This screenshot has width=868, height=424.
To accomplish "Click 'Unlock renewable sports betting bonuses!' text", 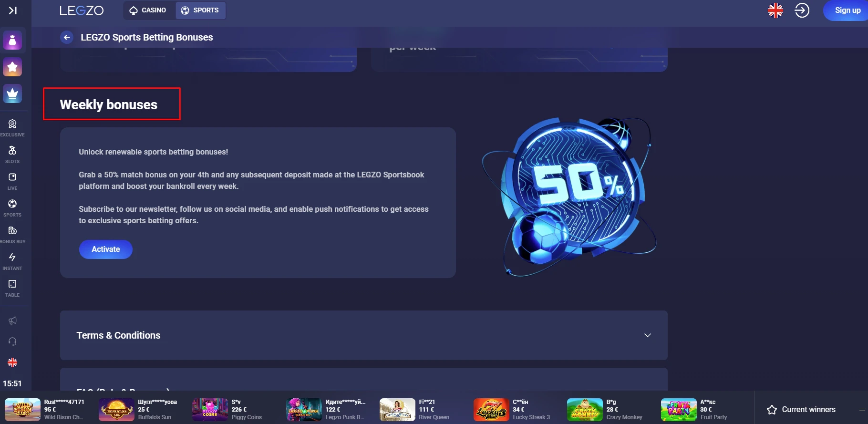I will point(154,152).
